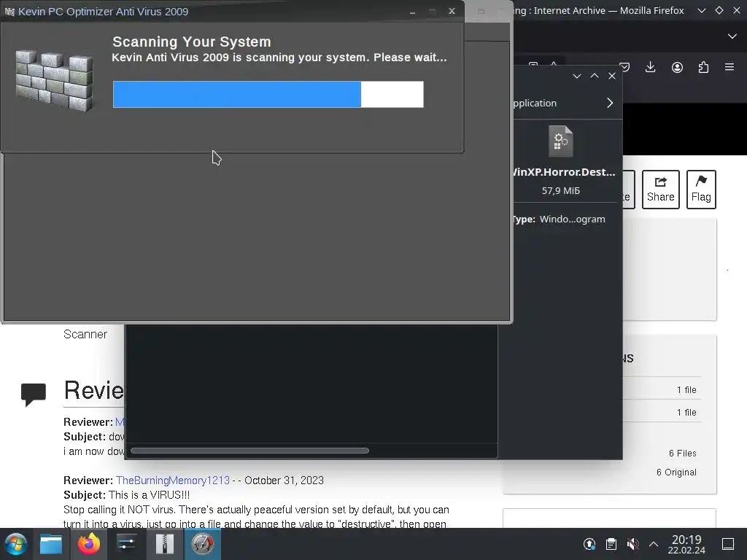This screenshot has height=560, width=747.
Task: Click the Flag button on the Archive page
Action: [701, 190]
